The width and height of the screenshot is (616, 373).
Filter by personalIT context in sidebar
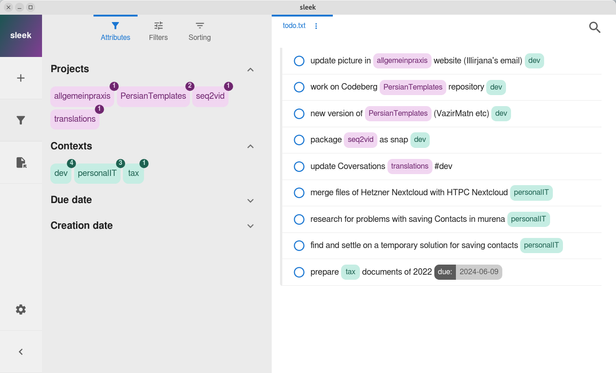(x=97, y=173)
